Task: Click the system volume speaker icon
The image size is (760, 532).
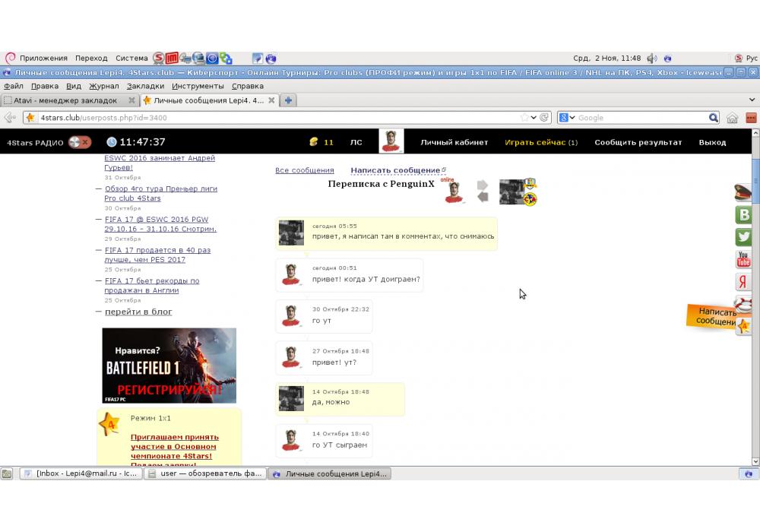Action: coord(667,58)
